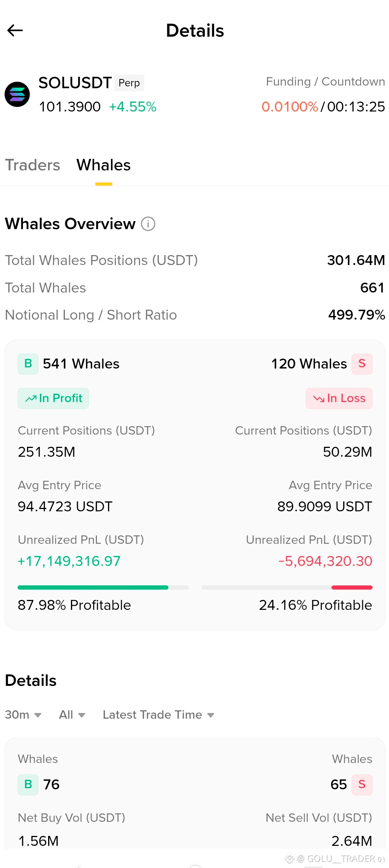389x868 pixels.
Task: Tap the In Loss trend tag
Action: 339,398
